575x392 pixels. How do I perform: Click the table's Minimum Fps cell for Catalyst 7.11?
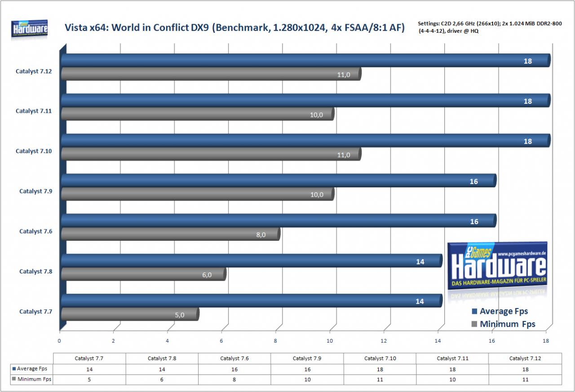(x=452, y=380)
